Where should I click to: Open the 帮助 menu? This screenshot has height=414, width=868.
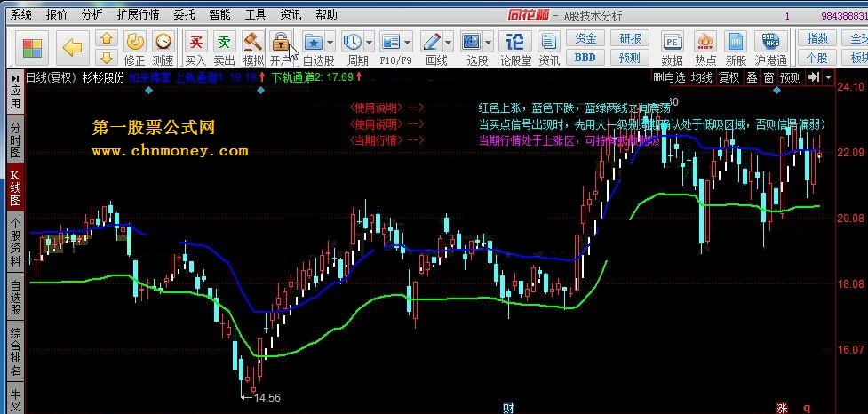click(x=325, y=15)
